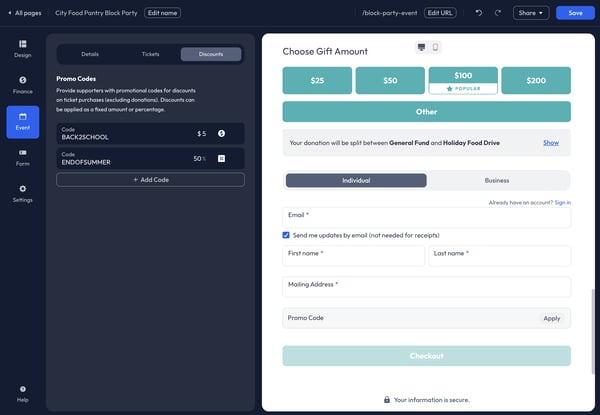Click the First name field

[x=354, y=256]
